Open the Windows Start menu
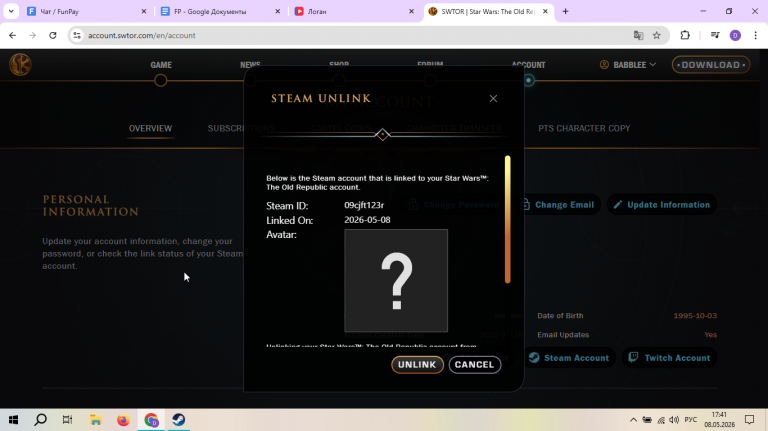The height and width of the screenshot is (431, 768). (13, 420)
